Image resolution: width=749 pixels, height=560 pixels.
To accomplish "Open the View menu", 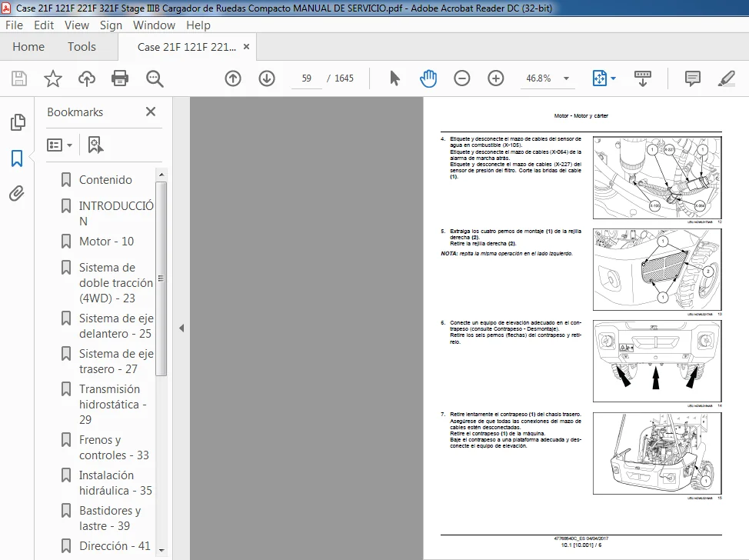I will click(x=76, y=25).
